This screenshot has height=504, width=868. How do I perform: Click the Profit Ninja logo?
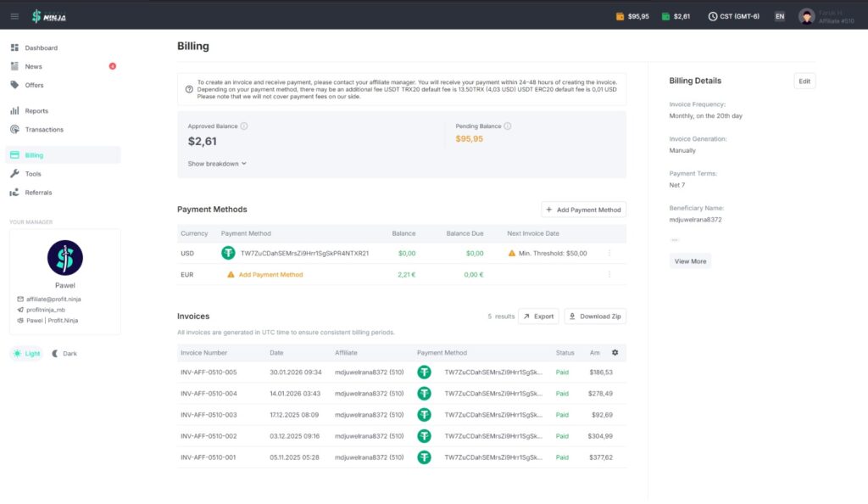pos(49,15)
